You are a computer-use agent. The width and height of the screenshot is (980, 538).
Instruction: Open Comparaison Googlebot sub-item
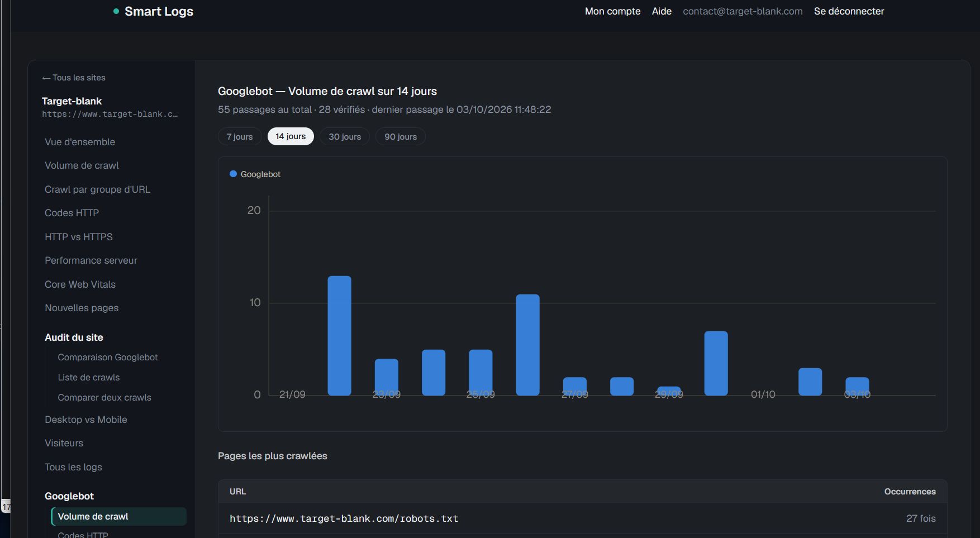pos(108,357)
